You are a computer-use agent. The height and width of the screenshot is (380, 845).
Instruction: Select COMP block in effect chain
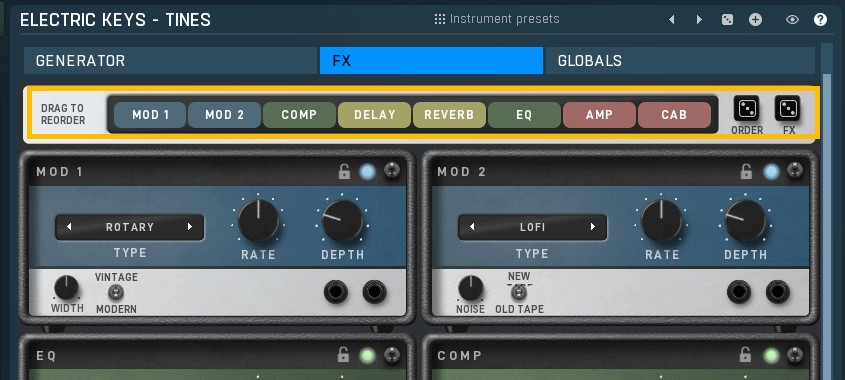click(x=300, y=115)
